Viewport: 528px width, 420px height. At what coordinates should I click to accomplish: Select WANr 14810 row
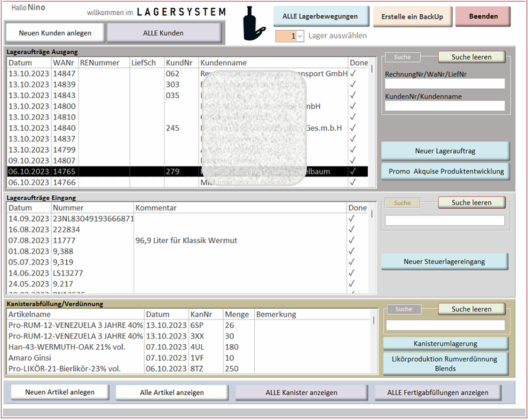187,117
